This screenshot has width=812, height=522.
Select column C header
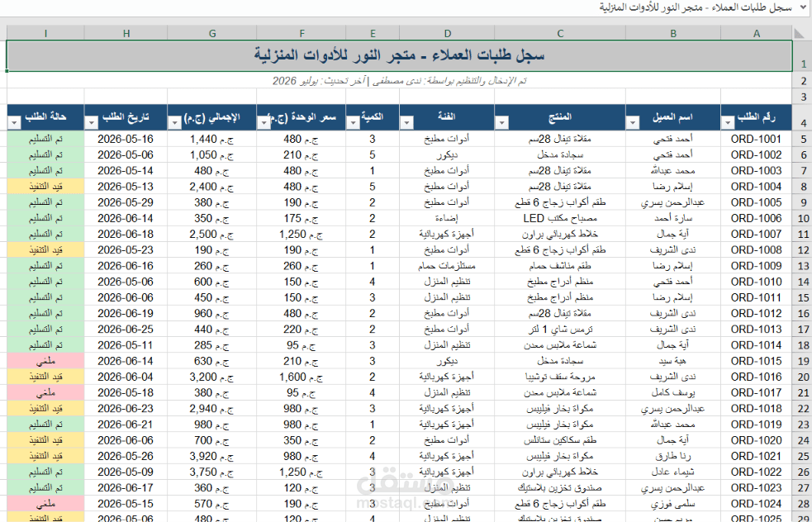tap(560, 33)
